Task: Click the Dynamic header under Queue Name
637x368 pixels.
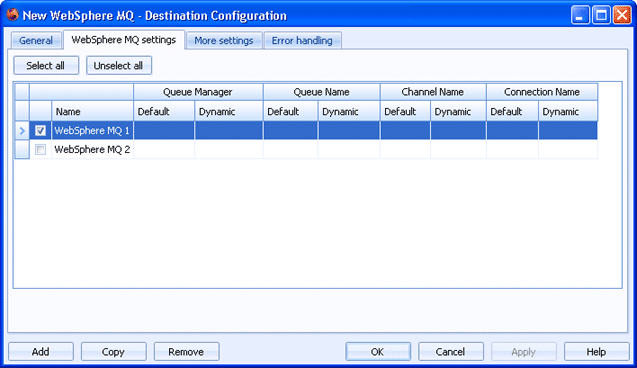Action: pos(349,111)
